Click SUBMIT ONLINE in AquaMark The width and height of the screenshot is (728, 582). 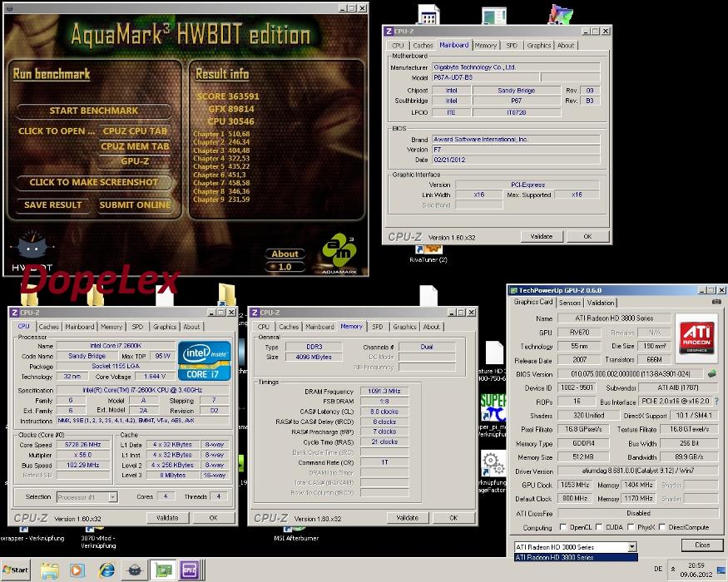pyautogui.click(x=135, y=205)
